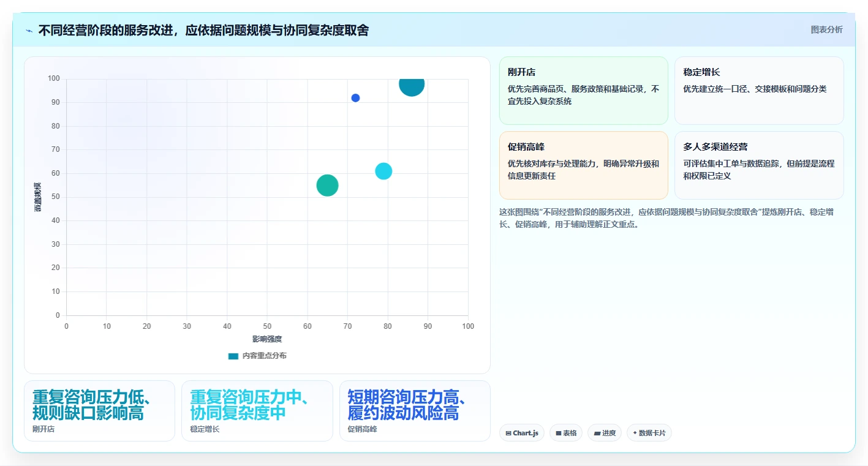This screenshot has width=868, height=466.
Task: Click the y-axis value 100
Action: [54, 78]
